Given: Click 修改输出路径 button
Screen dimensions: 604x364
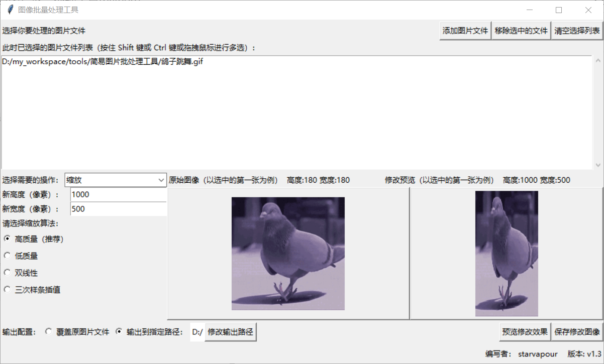Looking at the screenshot, I should tap(230, 332).
